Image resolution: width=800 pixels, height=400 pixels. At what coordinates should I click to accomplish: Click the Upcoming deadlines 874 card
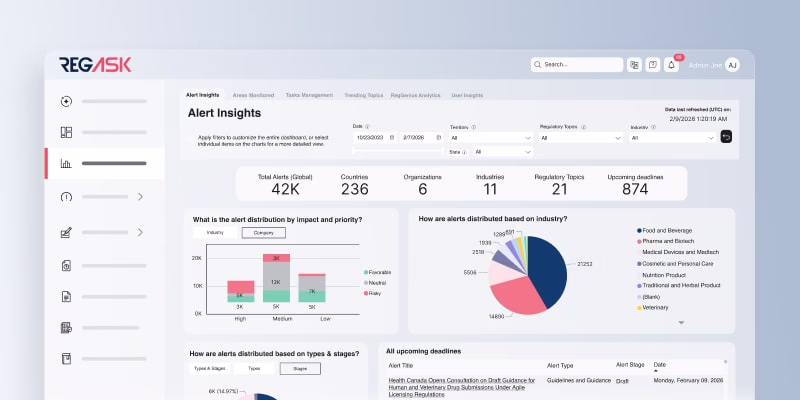pos(635,184)
